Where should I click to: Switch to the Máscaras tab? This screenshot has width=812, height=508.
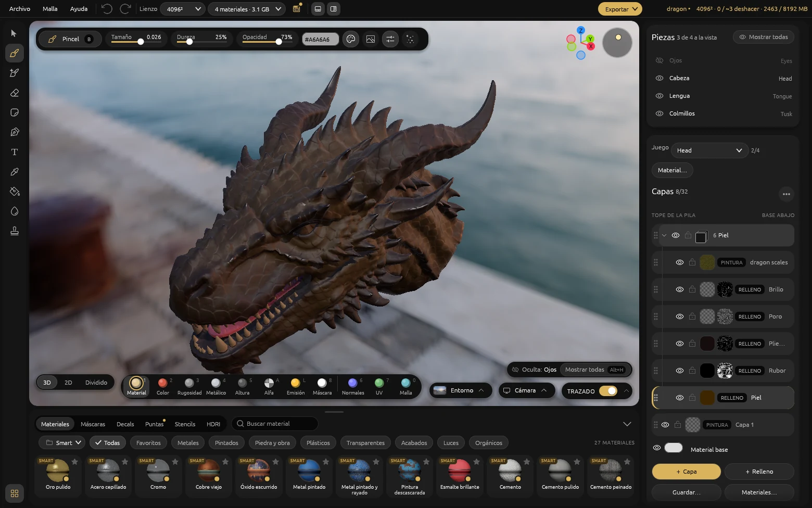point(93,424)
